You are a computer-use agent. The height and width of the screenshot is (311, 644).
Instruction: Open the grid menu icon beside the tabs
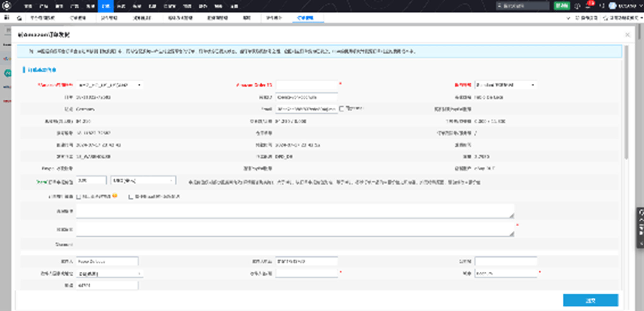7,18
